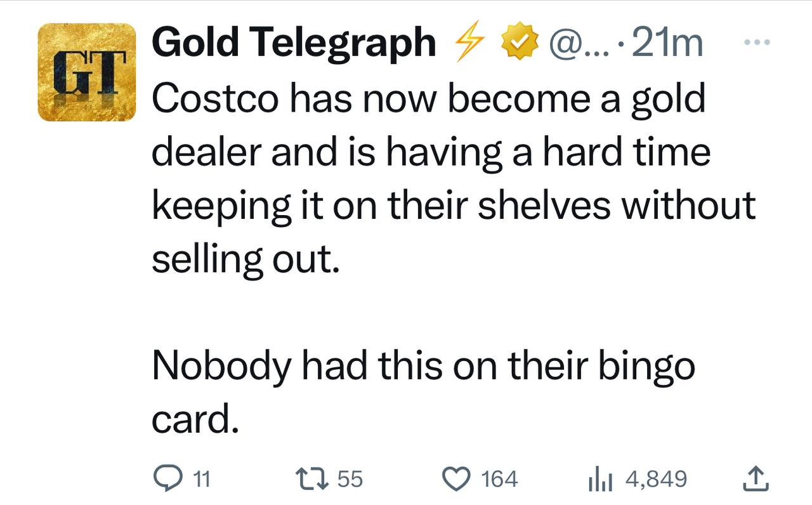The width and height of the screenshot is (812, 505).
Task: Click the view count 4,849
Action: pyautogui.click(x=656, y=479)
